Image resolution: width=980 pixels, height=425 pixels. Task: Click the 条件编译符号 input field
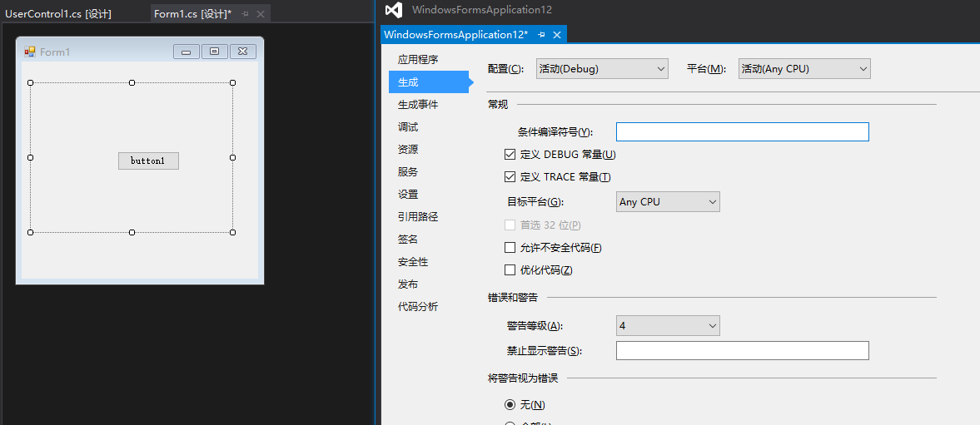pyautogui.click(x=743, y=131)
